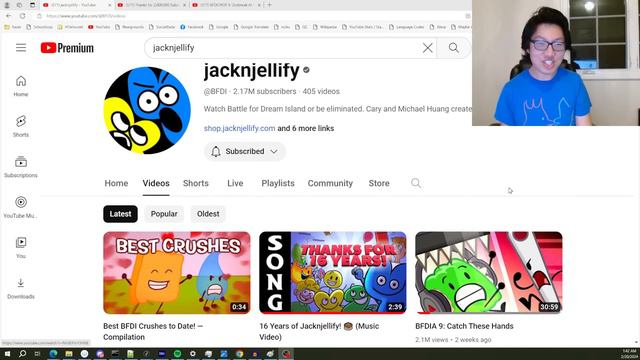Image resolution: width=640 pixels, height=360 pixels.
Task: Open Spotify from the taskbar
Action: [x=177, y=354]
